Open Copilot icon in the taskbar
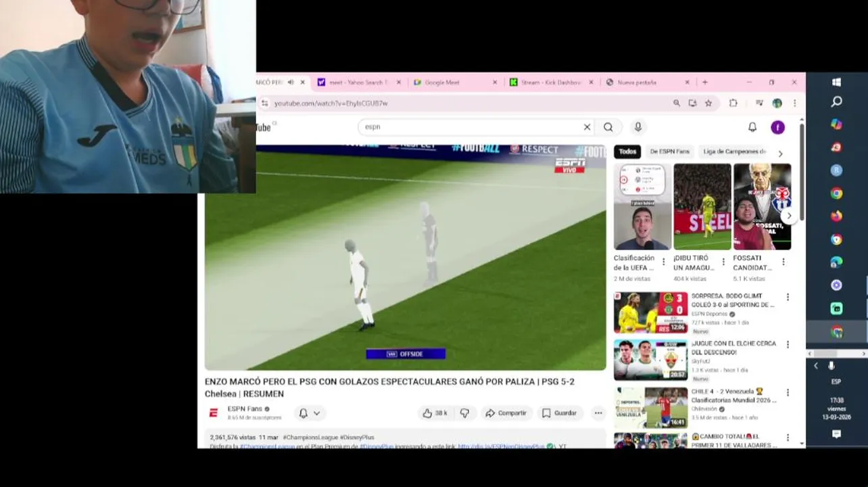 pos(836,124)
